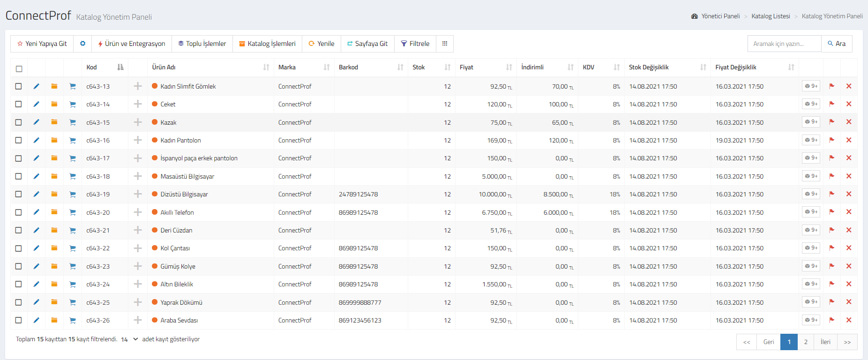Delete the Kazak row with red X

click(x=849, y=122)
